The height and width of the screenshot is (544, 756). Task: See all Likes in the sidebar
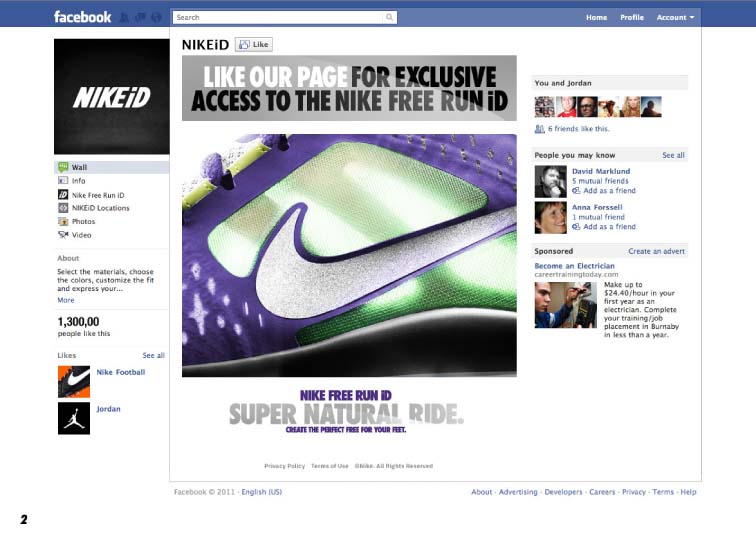(153, 355)
